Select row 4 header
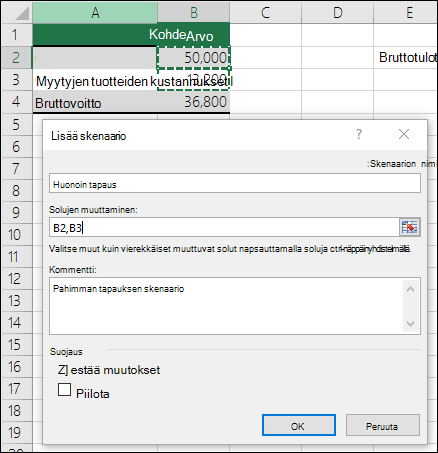The width and height of the screenshot is (438, 453). pyautogui.click(x=16, y=102)
